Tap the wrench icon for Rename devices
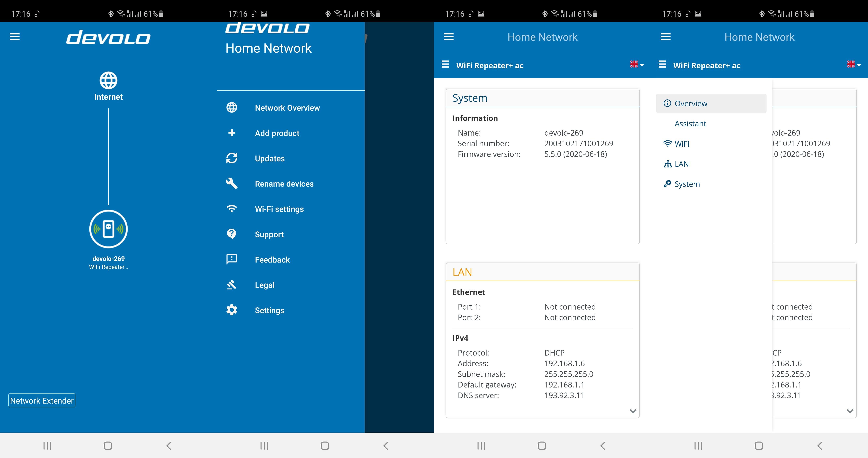Image resolution: width=868 pixels, height=458 pixels. pos(231,183)
